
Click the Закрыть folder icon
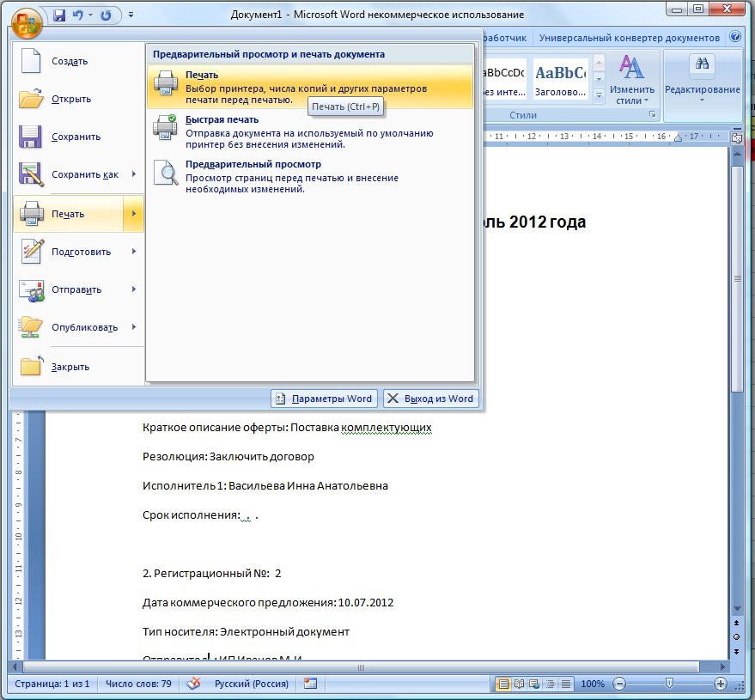[x=32, y=365]
